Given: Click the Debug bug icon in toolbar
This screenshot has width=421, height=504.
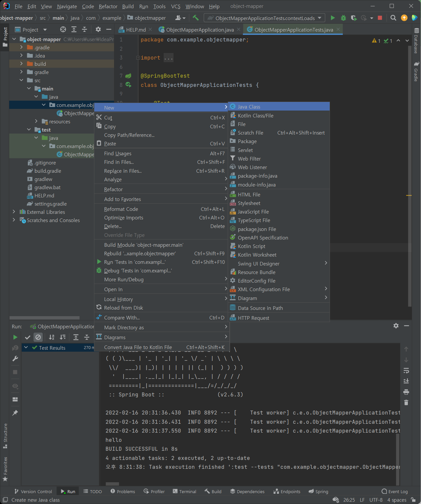Looking at the screenshot, I should 343,18.
